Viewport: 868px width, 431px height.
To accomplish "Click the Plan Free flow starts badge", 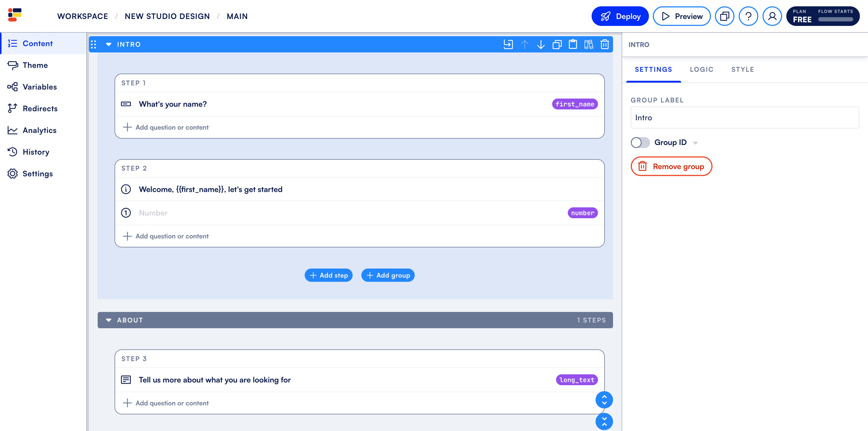I will click(823, 16).
